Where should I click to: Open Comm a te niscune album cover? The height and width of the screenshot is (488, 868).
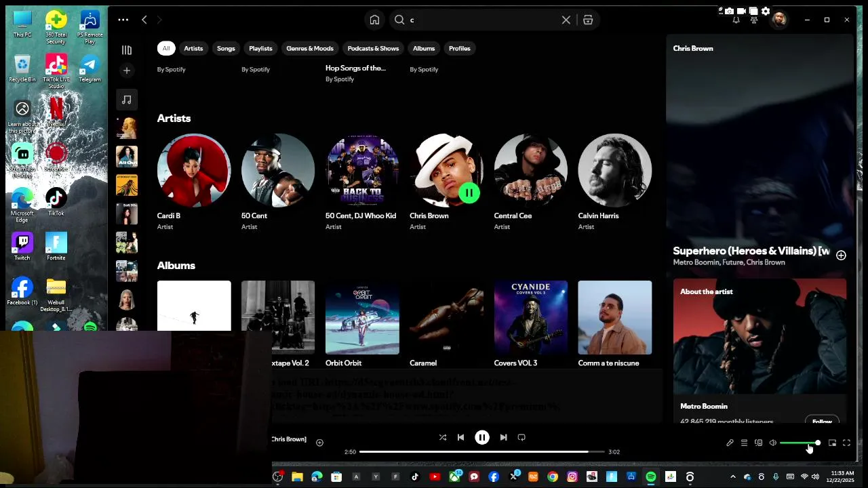click(x=615, y=317)
